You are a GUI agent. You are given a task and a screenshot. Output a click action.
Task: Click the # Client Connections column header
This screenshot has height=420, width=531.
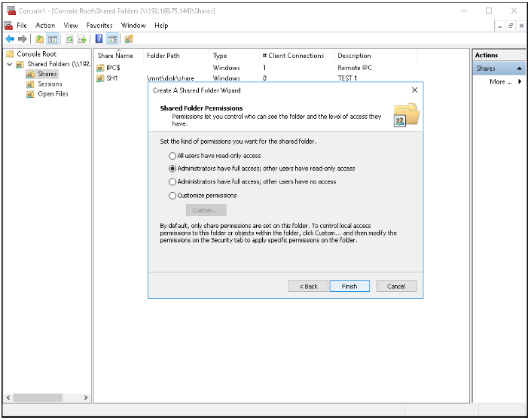tap(298, 56)
